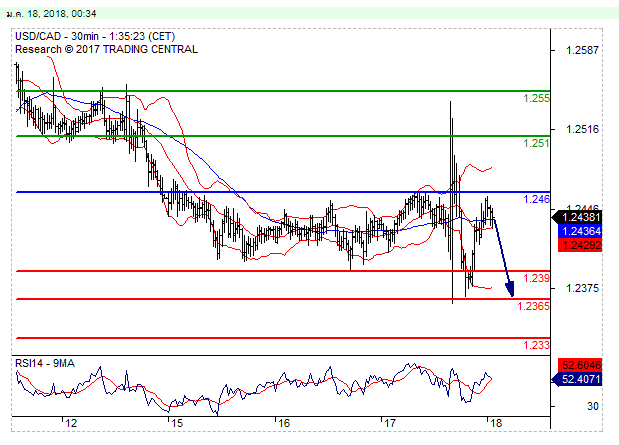Click the 1.2516 price axis label

[x=582, y=129]
